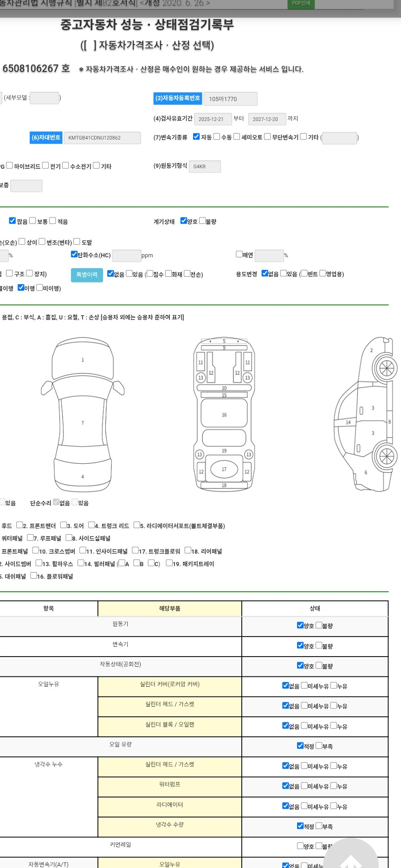Click trunk floor 17 on the underbody diagram

224,469
